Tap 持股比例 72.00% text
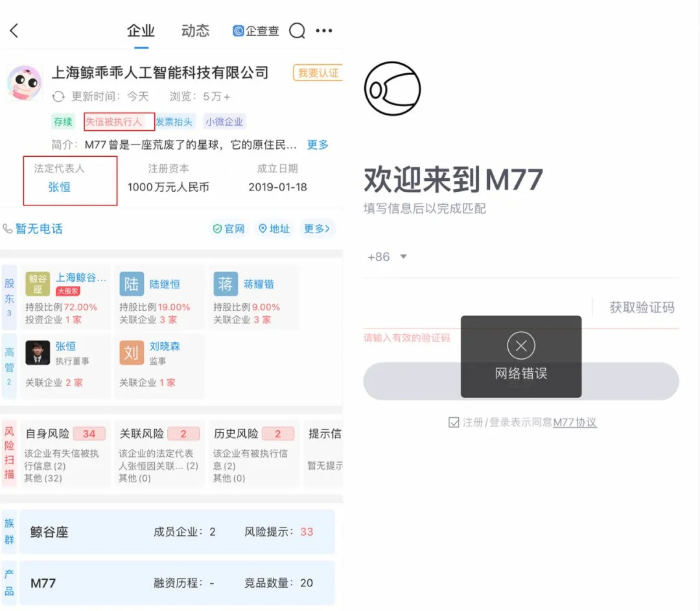The image size is (700, 611). coord(61,307)
